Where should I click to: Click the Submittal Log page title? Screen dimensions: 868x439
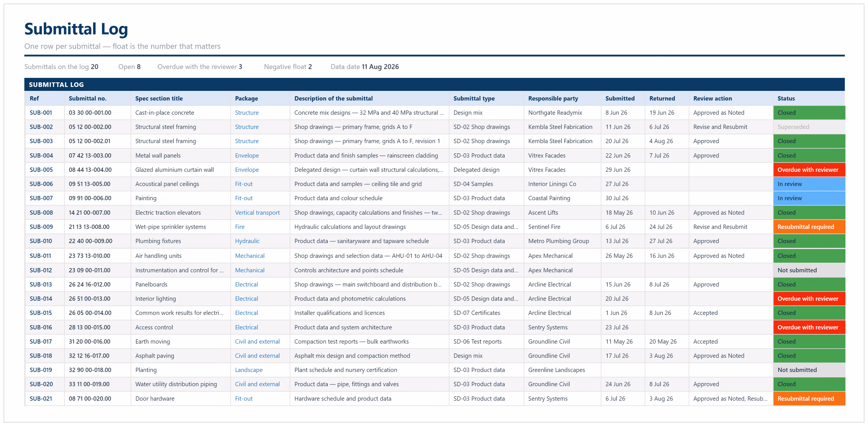(76, 29)
